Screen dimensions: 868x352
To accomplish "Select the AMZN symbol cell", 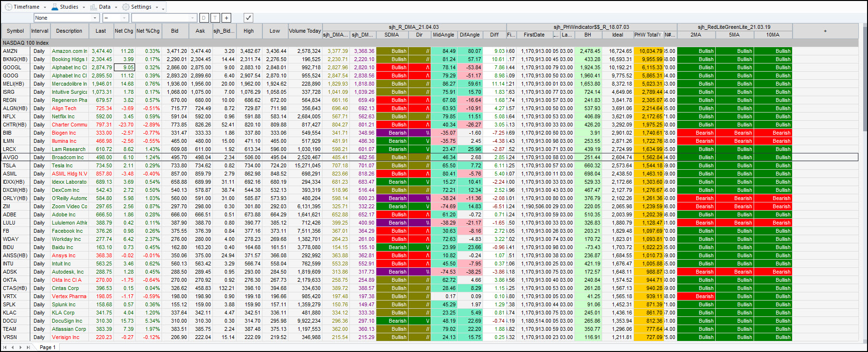I will pyautogui.click(x=15, y=51).
